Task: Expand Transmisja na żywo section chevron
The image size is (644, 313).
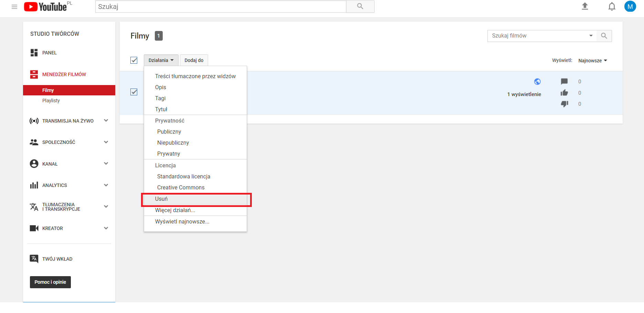Action: (106, 121)
